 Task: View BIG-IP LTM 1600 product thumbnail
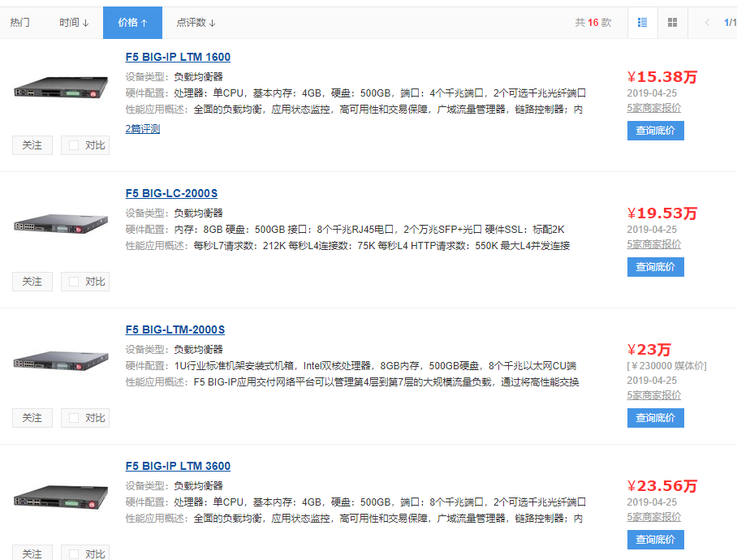click(61, 88)
